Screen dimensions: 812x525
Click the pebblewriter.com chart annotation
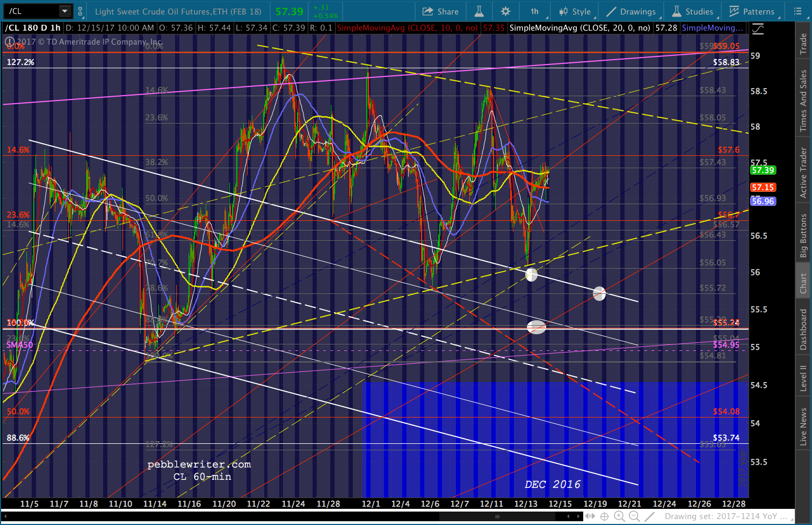click(x=199, y=464)
